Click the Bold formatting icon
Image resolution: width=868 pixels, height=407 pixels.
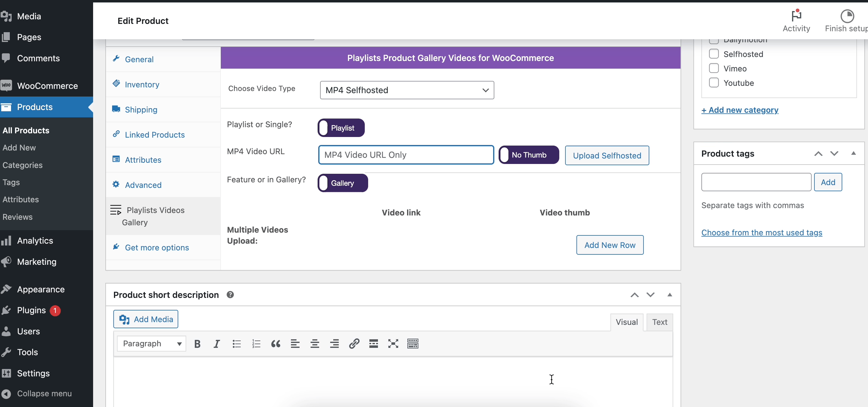pyautogui.click(x=198, y=344)
